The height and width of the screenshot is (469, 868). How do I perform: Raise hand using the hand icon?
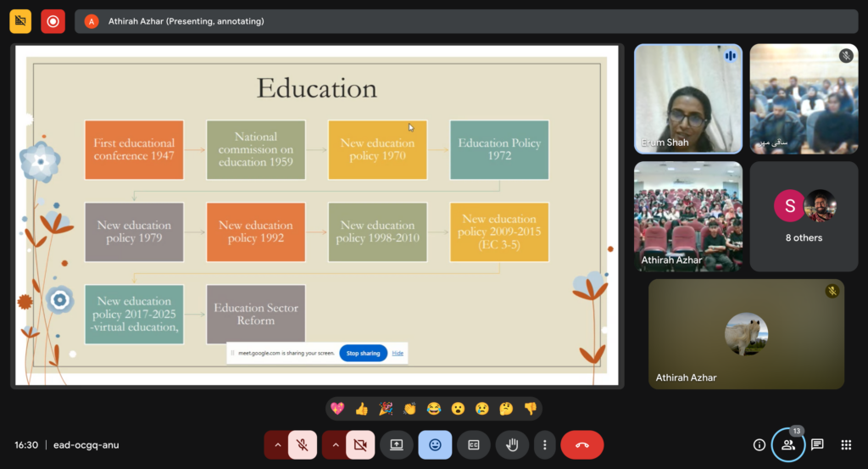pos(513,444)
